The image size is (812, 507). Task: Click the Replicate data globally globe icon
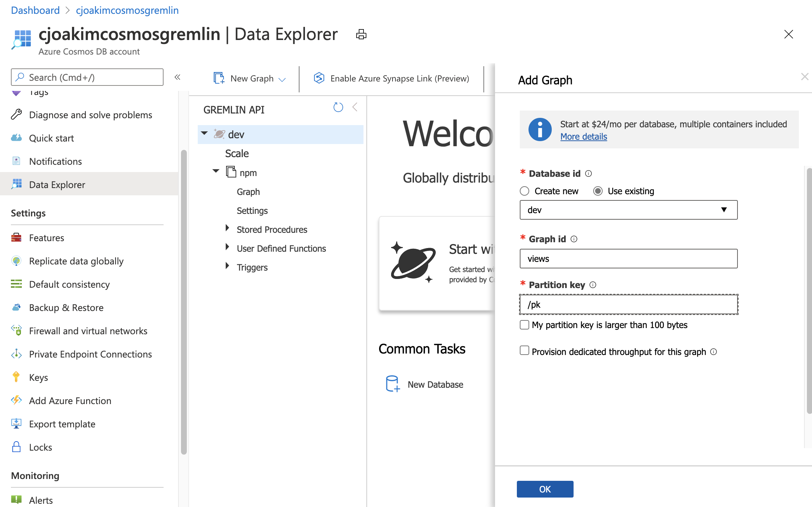click(x=16, y=261)
